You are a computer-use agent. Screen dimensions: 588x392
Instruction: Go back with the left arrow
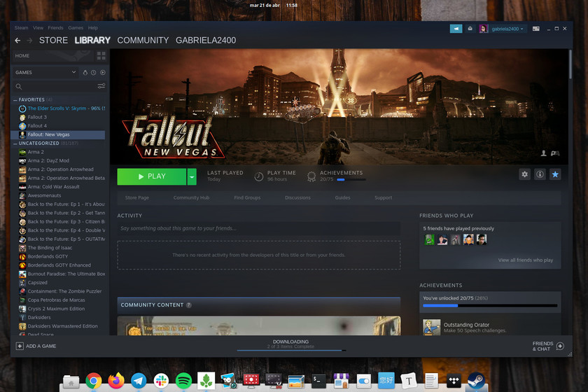click(x=17, y=41)
